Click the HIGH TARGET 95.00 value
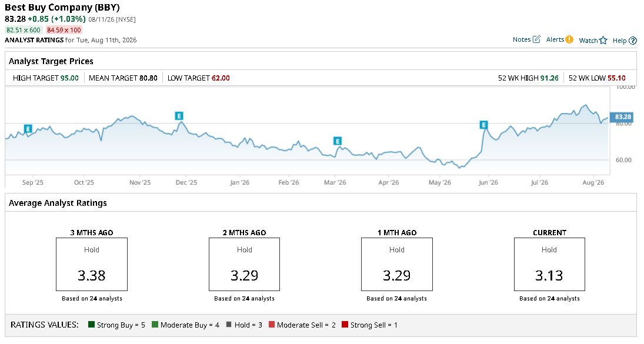Image resolution: width=644 pixels, height=344 pixels. tap(69, 78)
